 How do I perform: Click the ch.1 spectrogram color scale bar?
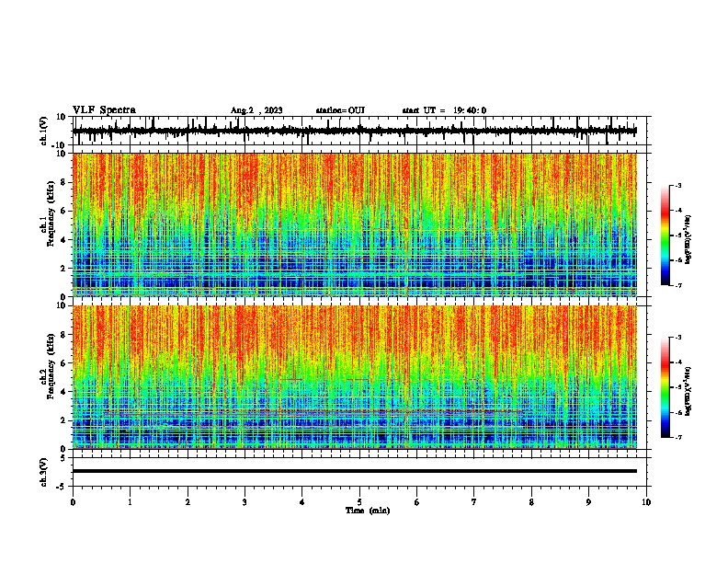pyautogui.click(x=665, y=236)
